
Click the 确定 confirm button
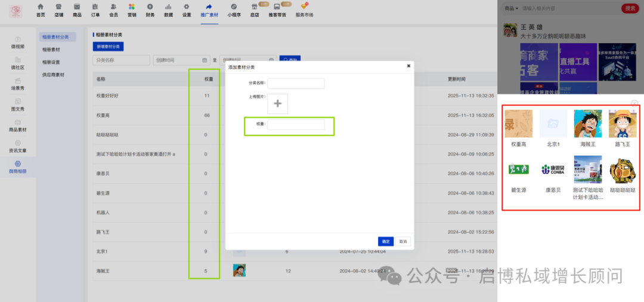tap(386, 242)
